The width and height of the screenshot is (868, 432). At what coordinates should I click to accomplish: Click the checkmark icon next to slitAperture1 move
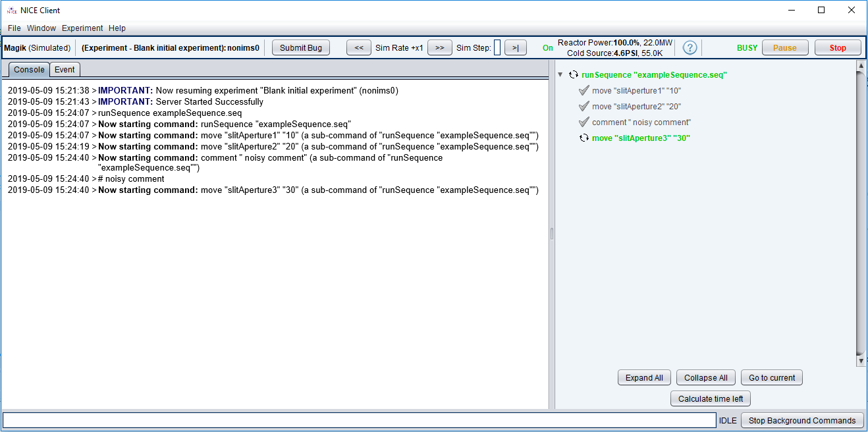click(583, 91)
